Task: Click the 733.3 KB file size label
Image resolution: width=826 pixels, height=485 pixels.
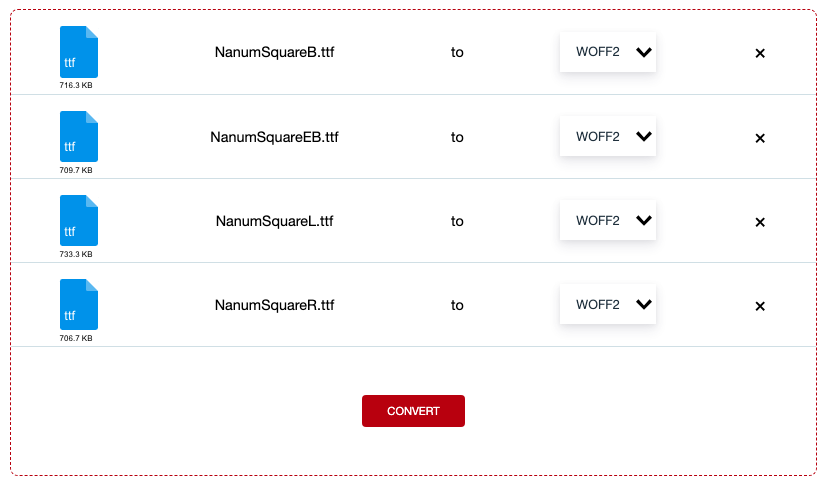Action: 76,254
